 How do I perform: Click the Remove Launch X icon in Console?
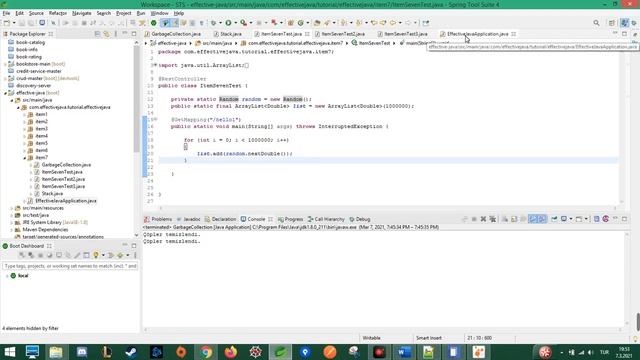click(483, 219)
